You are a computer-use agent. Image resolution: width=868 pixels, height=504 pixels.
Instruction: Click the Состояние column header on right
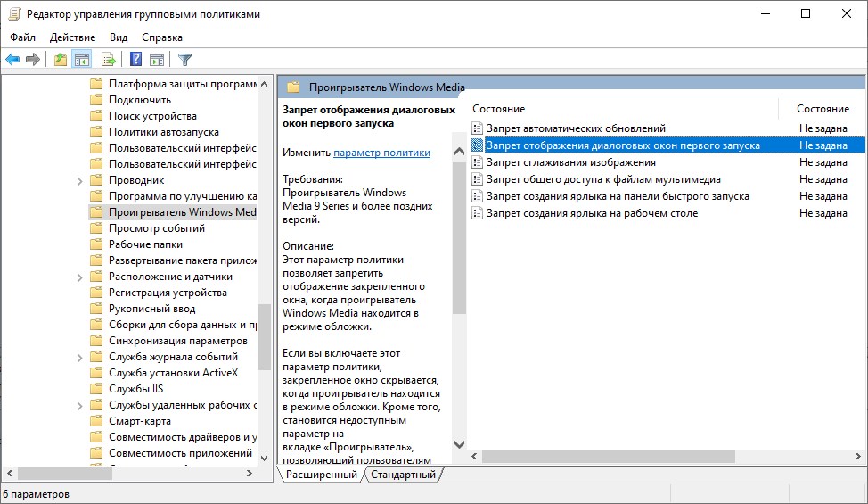823,109
